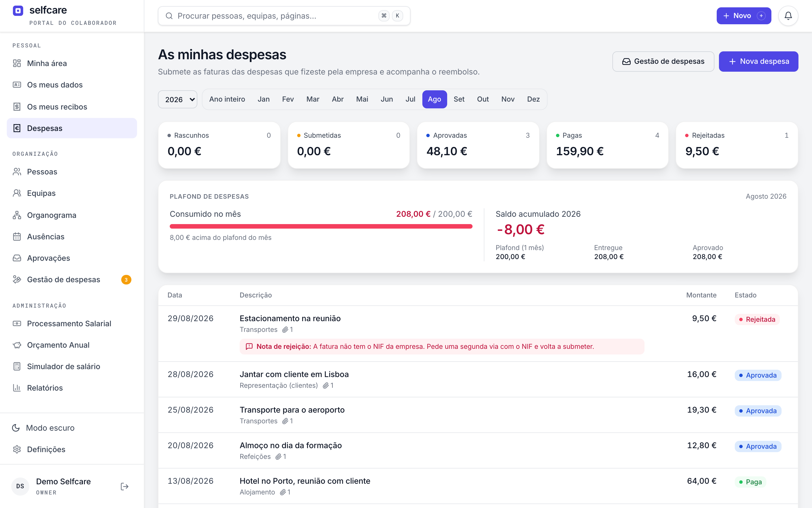This screenshot has width=812, height=508.
Task: Open Relatórios page
Action: pyautogui.click(x=72, y=388)
